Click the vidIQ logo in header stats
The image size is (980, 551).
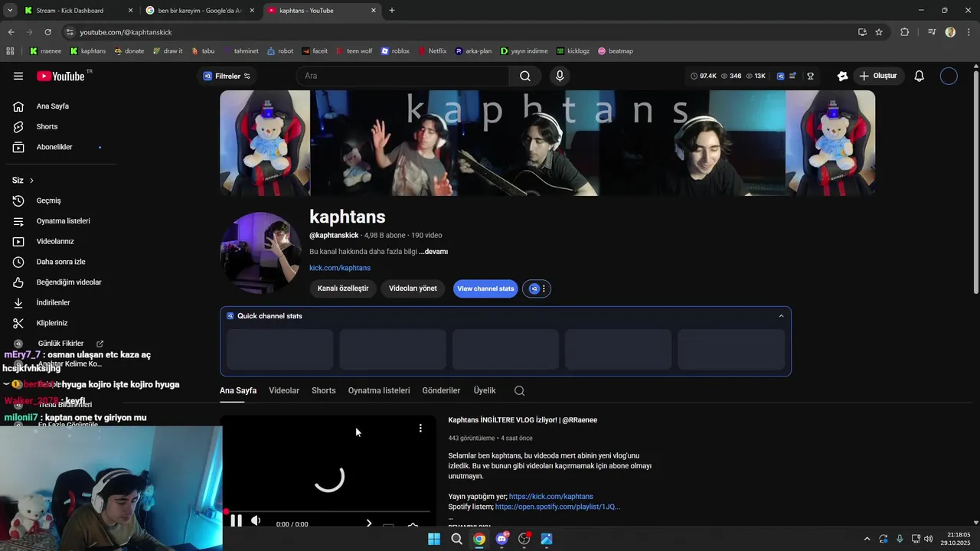click(780, 76)
